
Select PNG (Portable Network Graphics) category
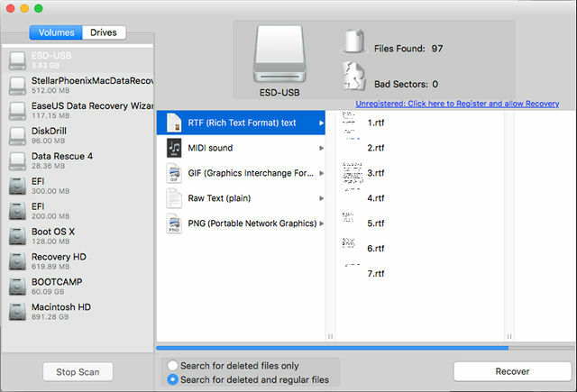pos(241,223)
